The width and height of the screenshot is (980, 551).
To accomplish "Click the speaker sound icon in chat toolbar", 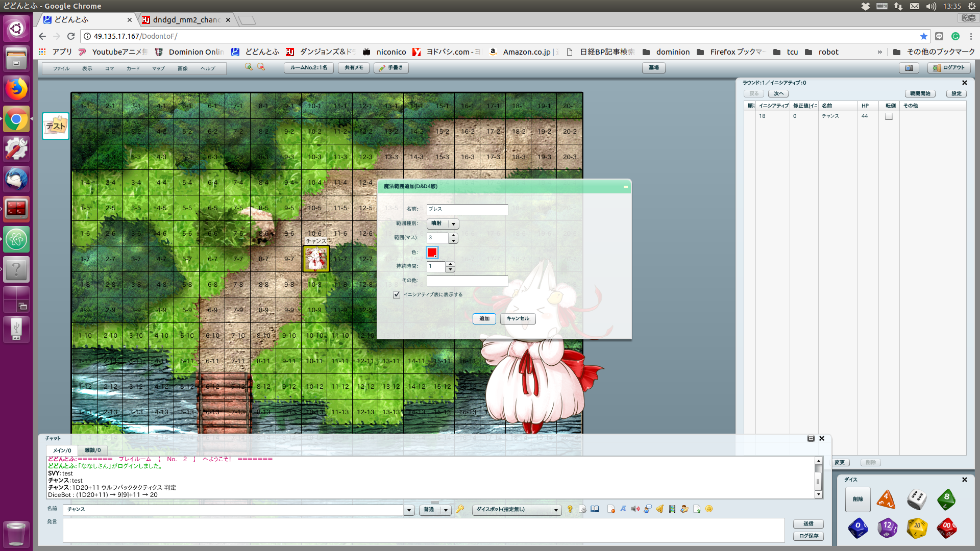I will [635, 509].
